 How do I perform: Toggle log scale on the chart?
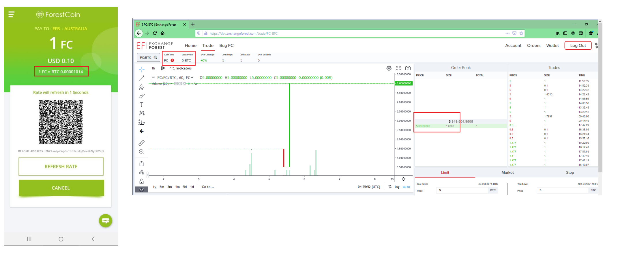tap(397, 187)
